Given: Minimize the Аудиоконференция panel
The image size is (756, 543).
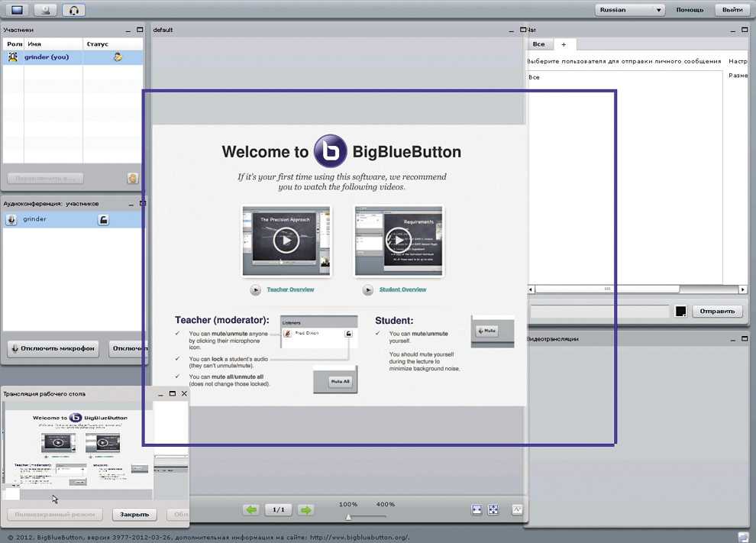Looking at the screenshot, I should (131, 204).
